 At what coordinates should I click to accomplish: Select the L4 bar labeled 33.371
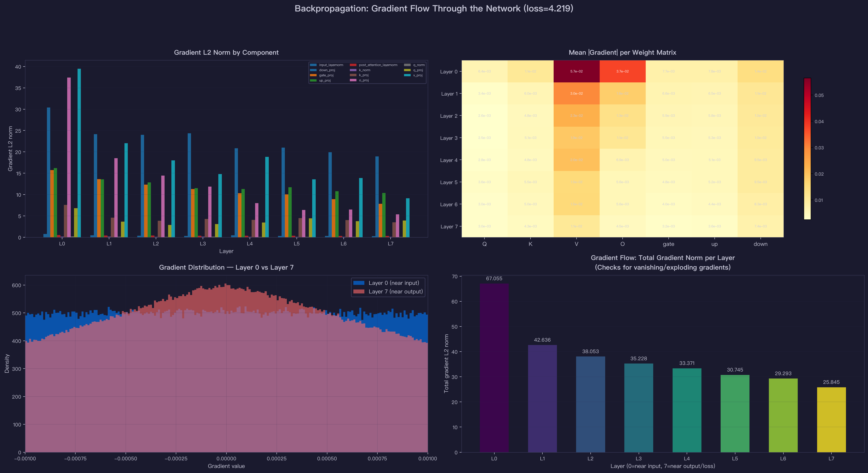(x=687, y=410)
